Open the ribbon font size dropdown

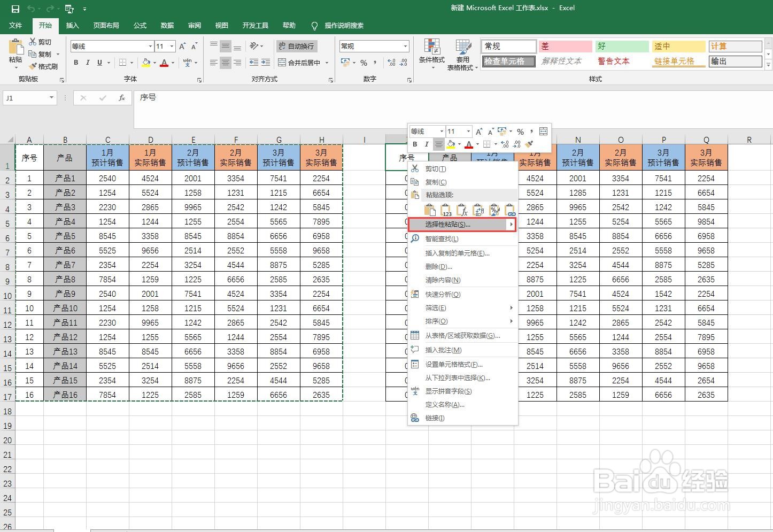click(172, 47)
